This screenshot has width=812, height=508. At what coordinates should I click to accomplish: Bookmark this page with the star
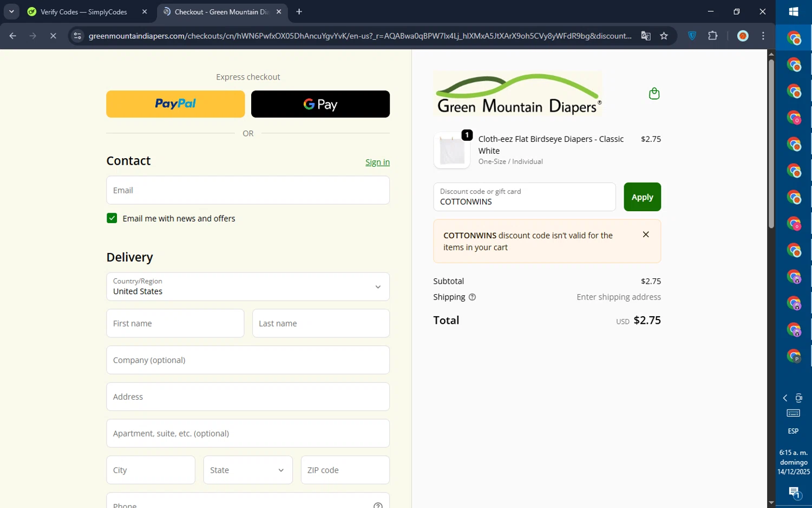pos(664,36)
